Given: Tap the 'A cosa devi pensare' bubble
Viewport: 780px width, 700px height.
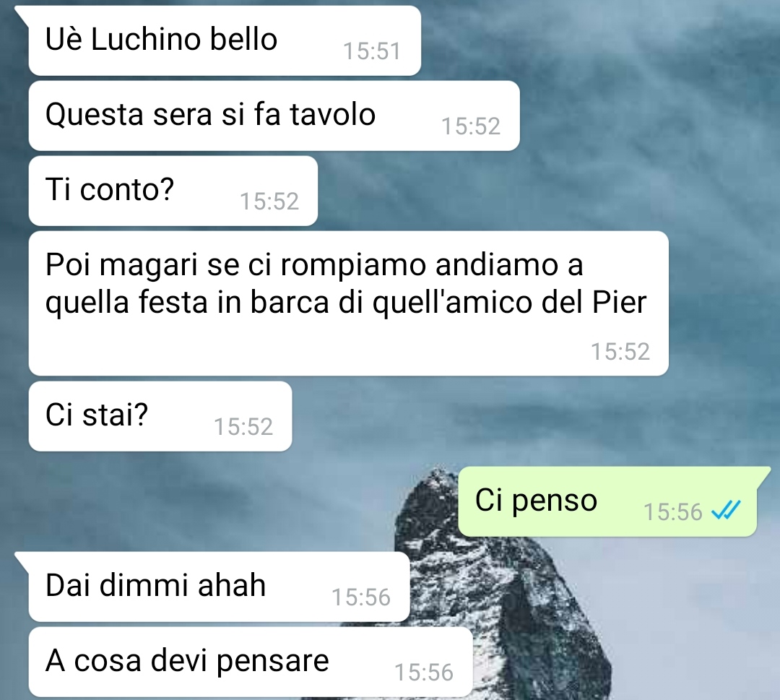Looking at the screenshot, I should tap(250, 662).
